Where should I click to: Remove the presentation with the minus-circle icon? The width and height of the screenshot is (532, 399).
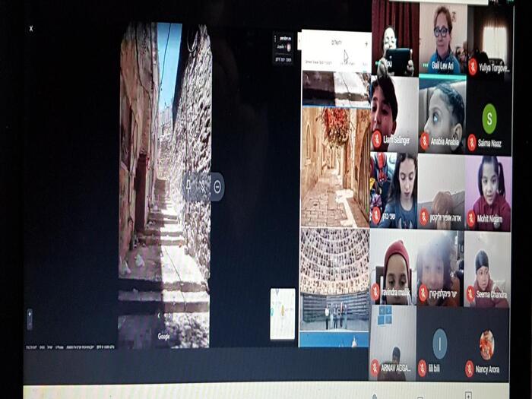tap(217, 187)
